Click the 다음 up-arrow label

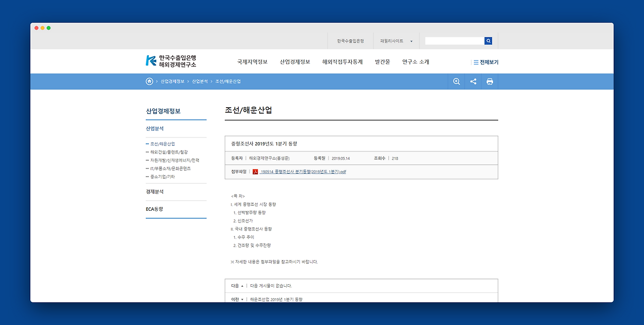click(x=237, y=286)
